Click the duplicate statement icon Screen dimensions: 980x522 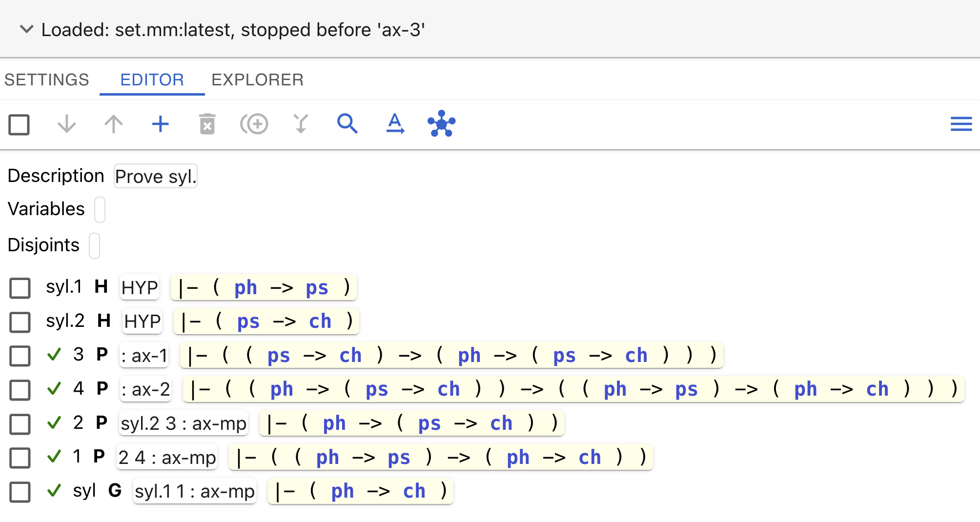(254, 124)
